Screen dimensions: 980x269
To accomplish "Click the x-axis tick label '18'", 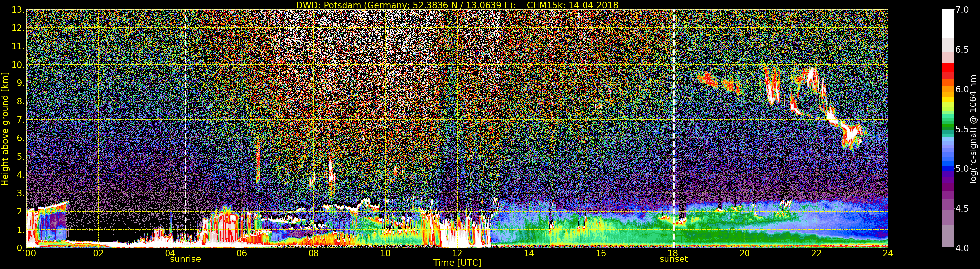I will [x=673, y=253].
